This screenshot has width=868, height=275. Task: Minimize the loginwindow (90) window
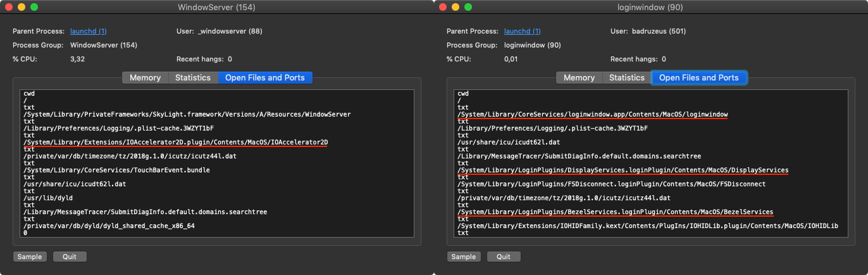coord(456,7)
